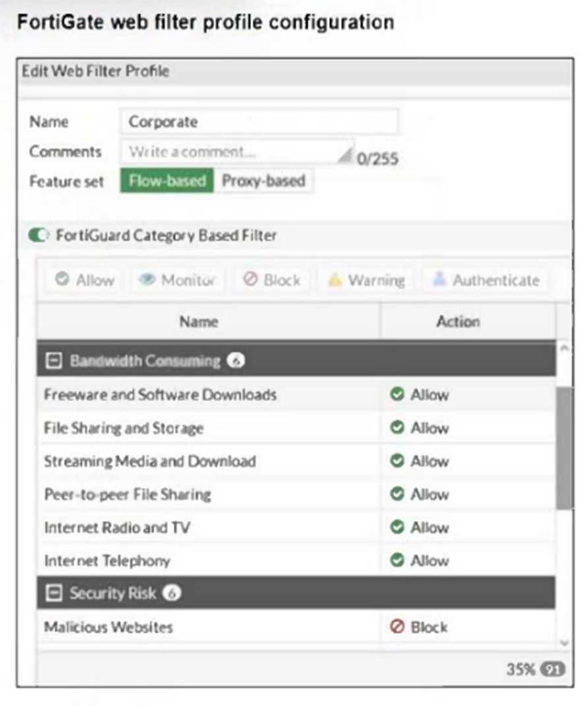Click the red Block icon for Malicious Websites
The height and width of the screenshot is (706, 588).
pos(397,627)
